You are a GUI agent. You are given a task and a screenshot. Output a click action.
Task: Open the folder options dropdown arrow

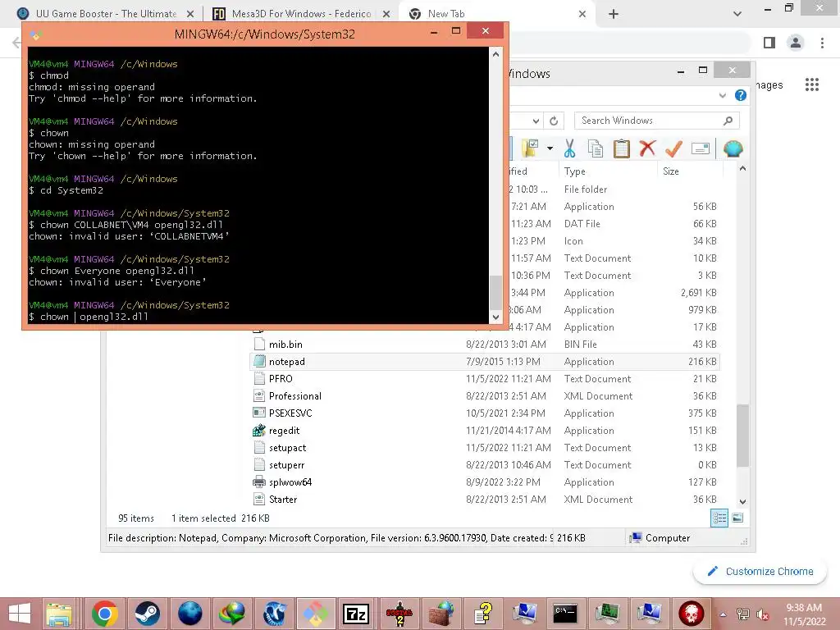click(x=550, y=148)
